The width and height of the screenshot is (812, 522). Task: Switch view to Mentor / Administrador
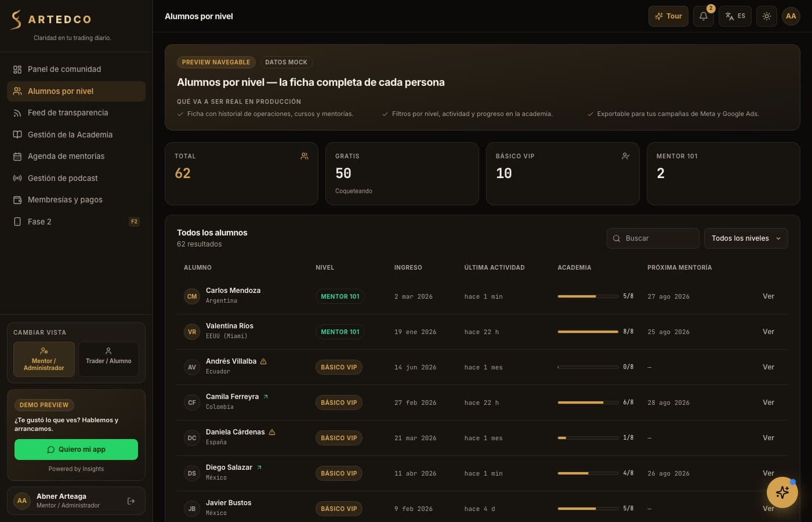[44, 359]
